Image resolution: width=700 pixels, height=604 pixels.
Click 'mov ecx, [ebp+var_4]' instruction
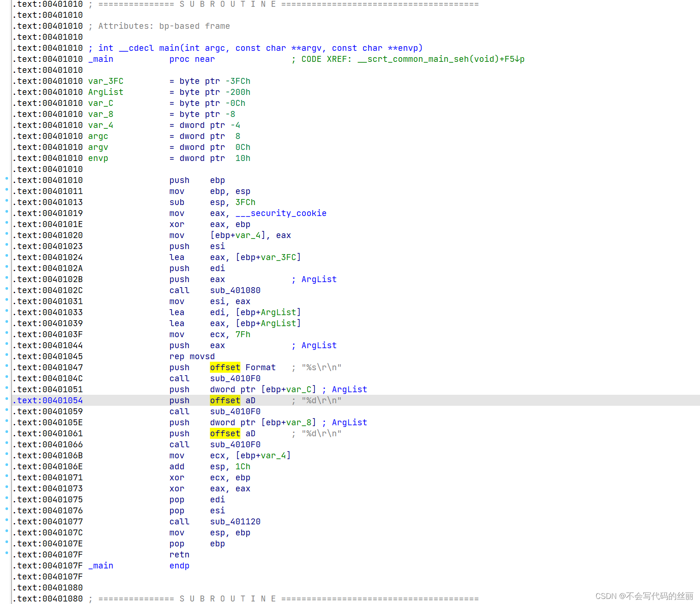point(230,455)
